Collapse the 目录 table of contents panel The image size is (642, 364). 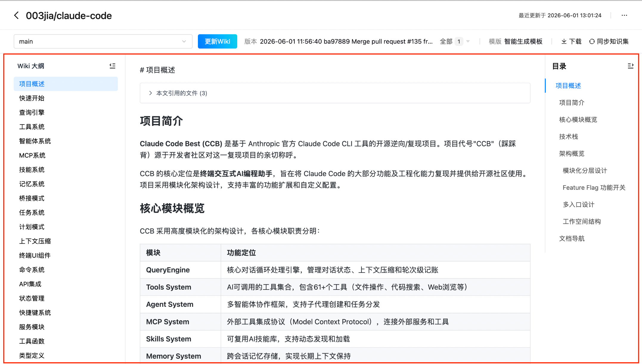[630, 66]
